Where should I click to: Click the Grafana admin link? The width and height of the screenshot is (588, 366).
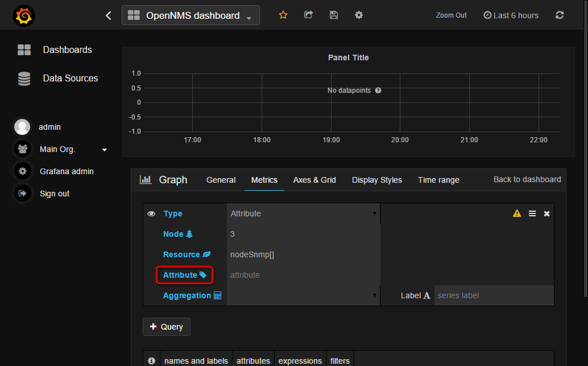(67, 171)
